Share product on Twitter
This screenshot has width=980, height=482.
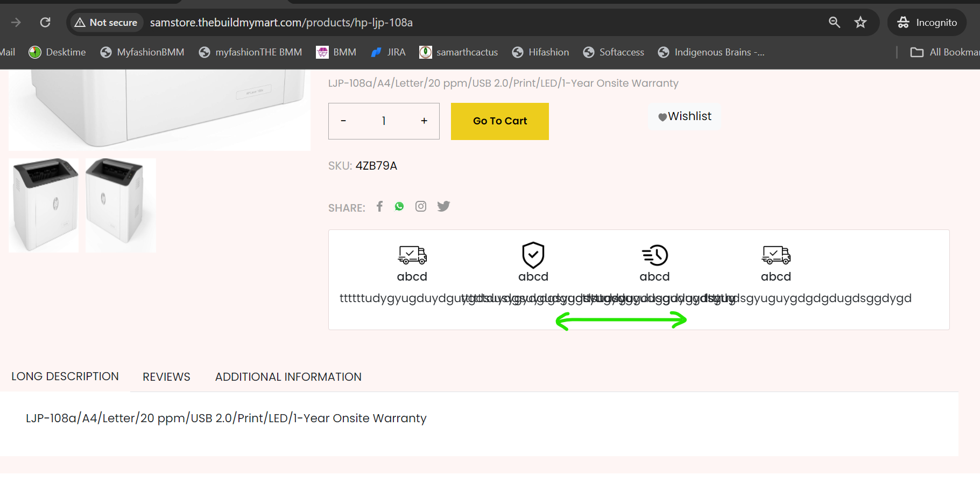pos(443,206)
